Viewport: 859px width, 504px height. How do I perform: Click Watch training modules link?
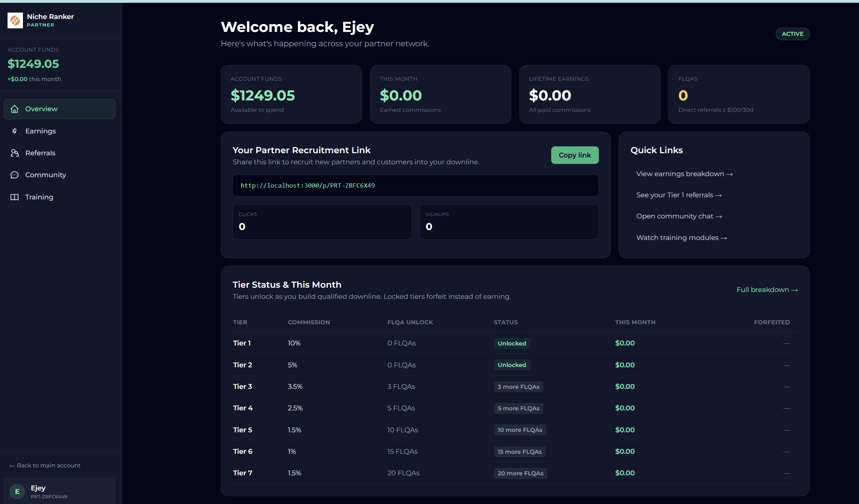[681, 237]
